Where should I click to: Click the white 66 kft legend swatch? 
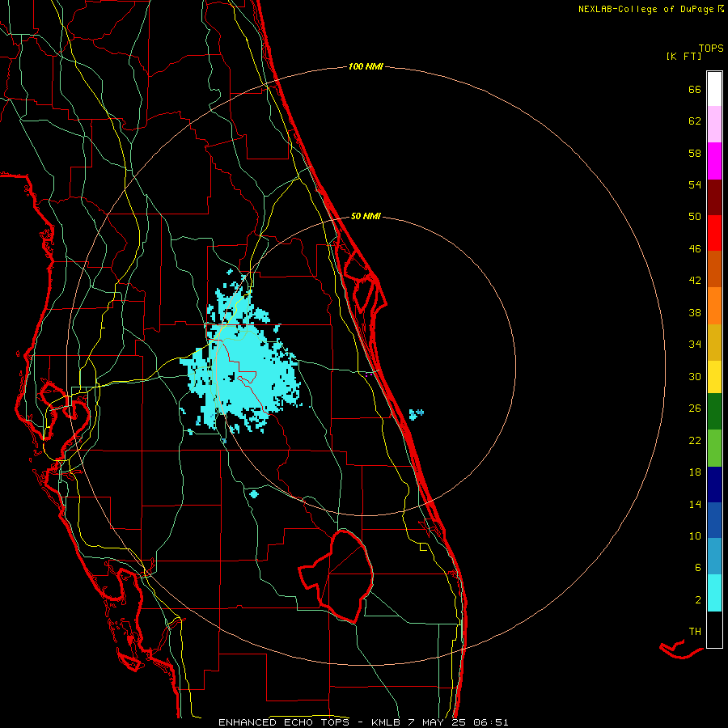coord(714,89)
